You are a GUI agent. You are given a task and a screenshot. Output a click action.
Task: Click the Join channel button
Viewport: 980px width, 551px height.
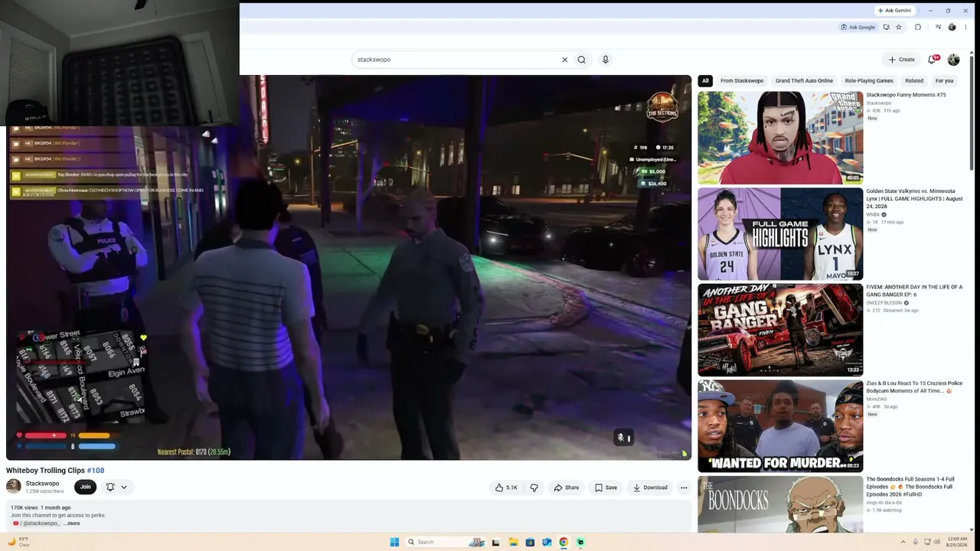(86, 487)
